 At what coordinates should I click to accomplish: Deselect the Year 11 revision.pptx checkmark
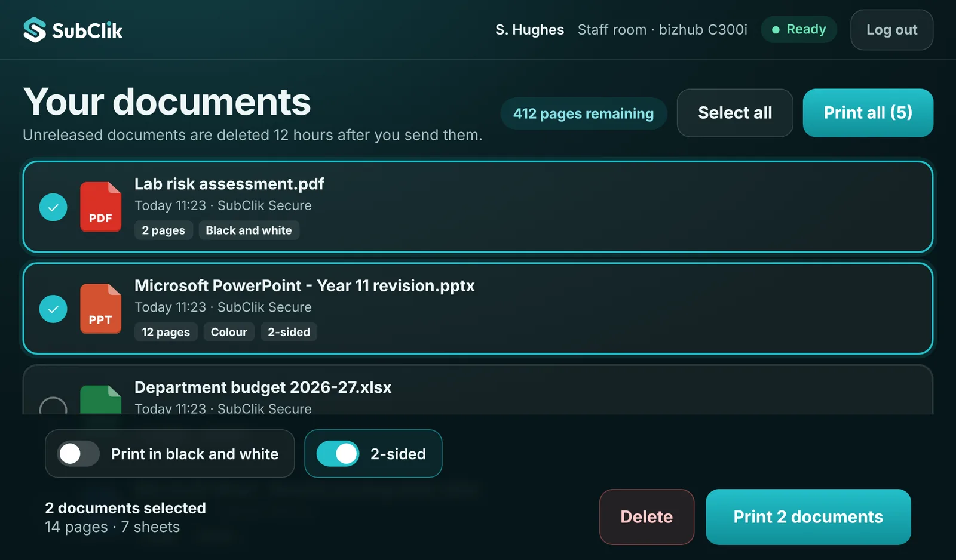pyautogui.click(x=53, y=309)
